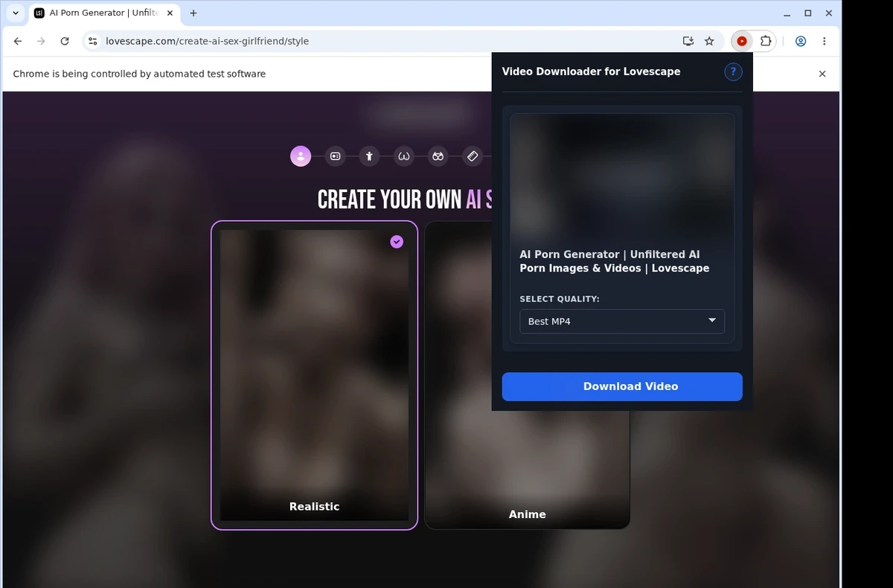Choose the Realistic style card

[x=314, y=375]
